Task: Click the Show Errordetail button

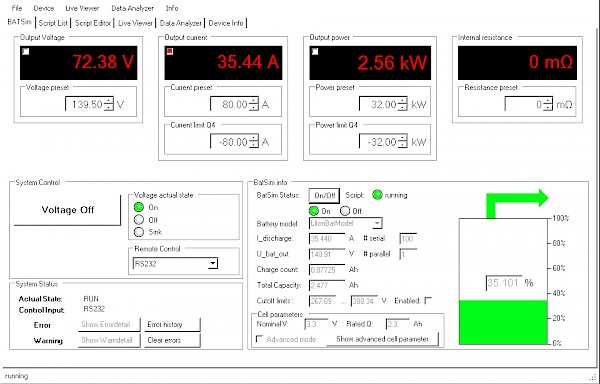Action: tap(109, 325)
